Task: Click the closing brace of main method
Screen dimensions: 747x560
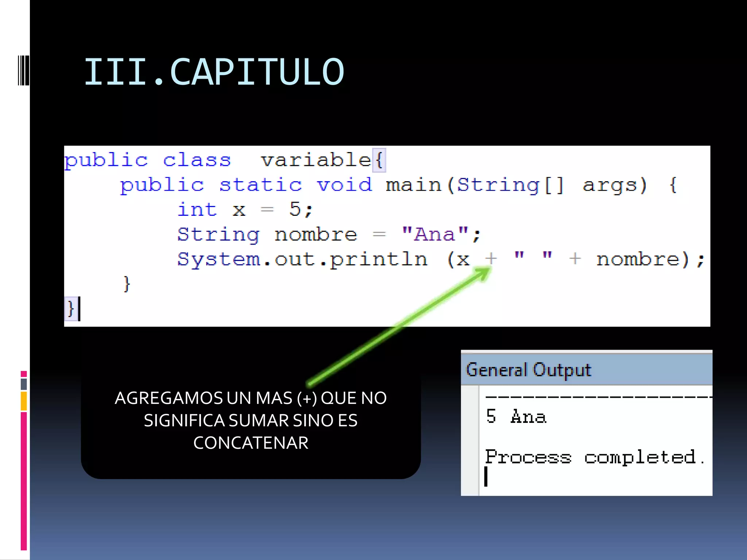Action: pos(127,284)
